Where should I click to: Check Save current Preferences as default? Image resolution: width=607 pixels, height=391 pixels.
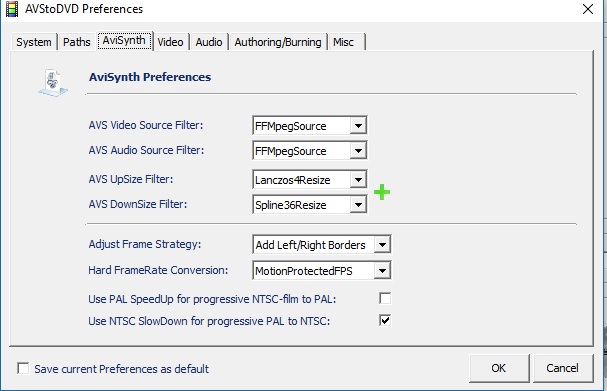click(x=23, y=368)
